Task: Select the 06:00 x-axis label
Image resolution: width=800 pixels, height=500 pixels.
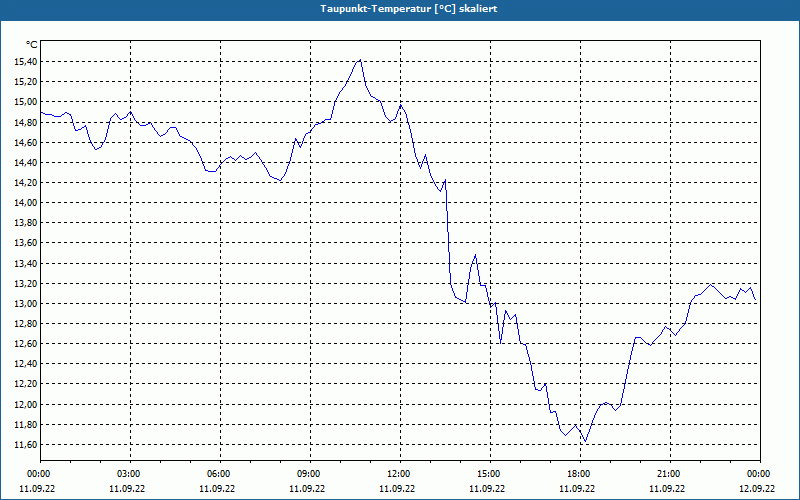Action: pyautogui.click(x=220, y=474)
